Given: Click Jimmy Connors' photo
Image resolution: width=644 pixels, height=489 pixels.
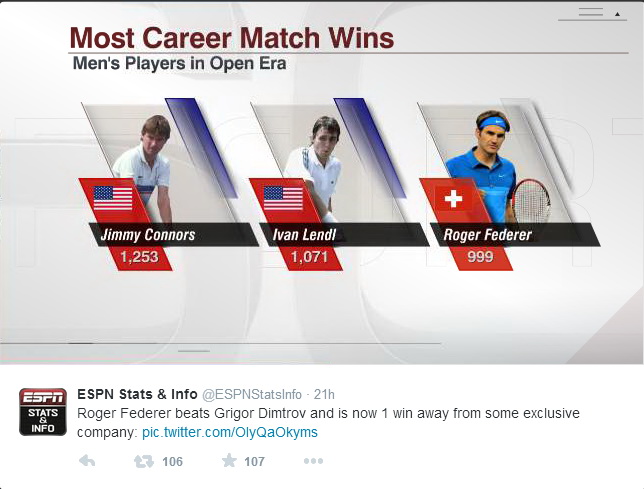Looking at the screenshot, I should (x=145, y=168).
